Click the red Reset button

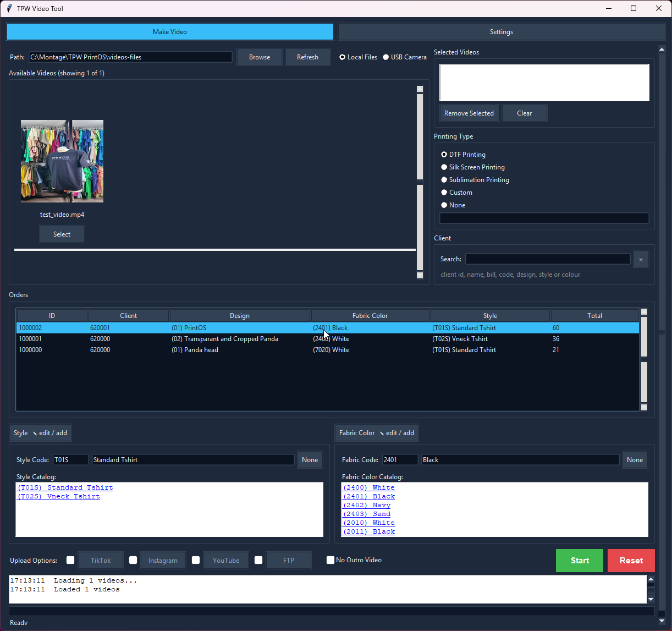click(x=631, y=561)
